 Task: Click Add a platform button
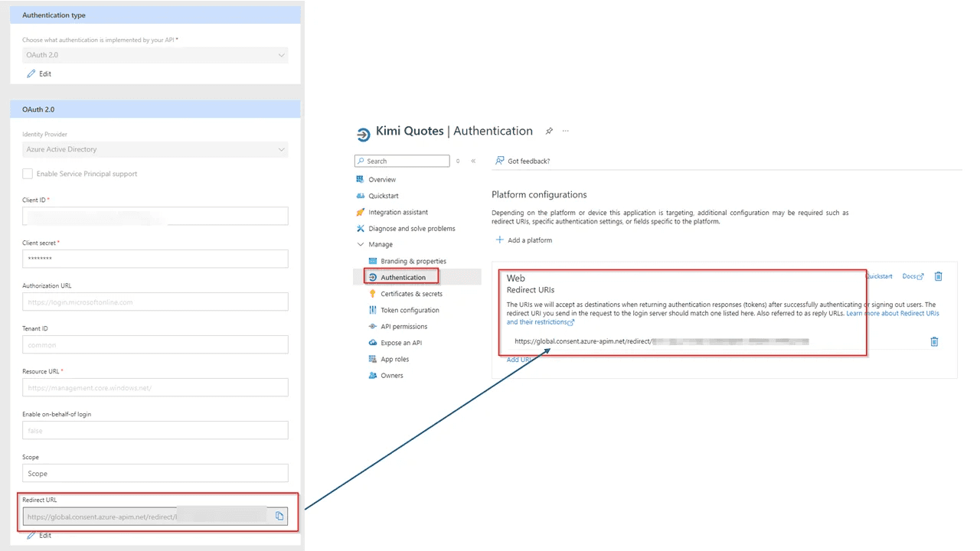524,240
